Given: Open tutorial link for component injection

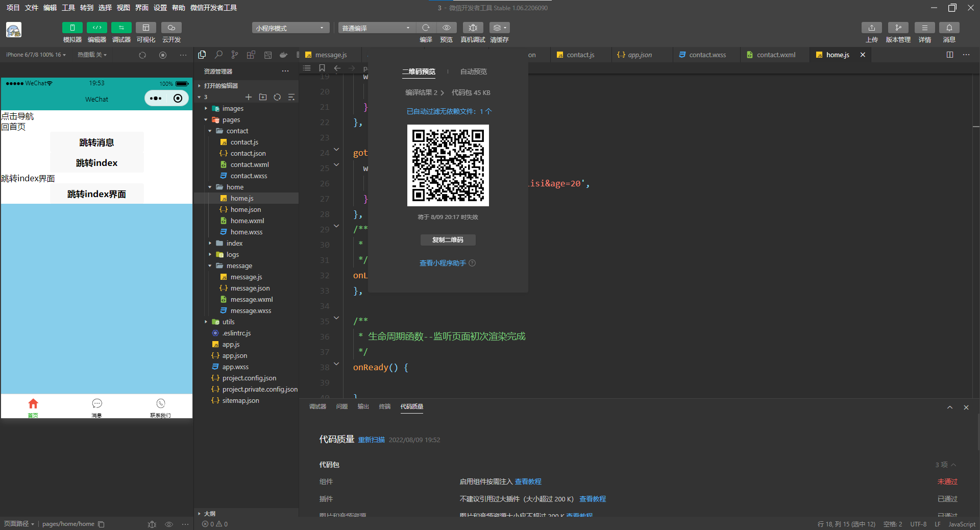Looking at the screenshot, I should tap(528, 481).
